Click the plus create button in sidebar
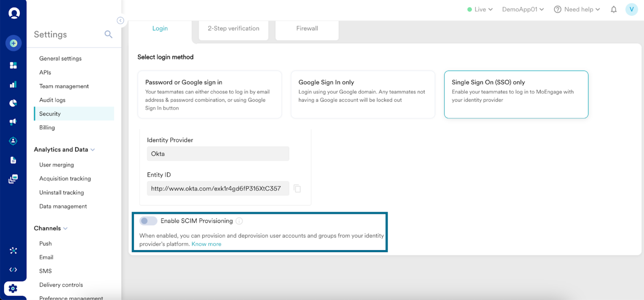 coord(14,43)
